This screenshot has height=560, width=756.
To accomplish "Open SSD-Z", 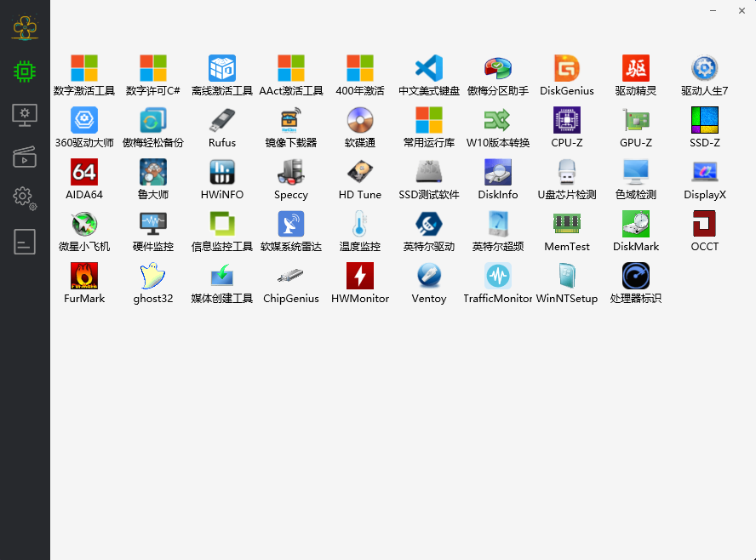I will (x=705, y=128).
